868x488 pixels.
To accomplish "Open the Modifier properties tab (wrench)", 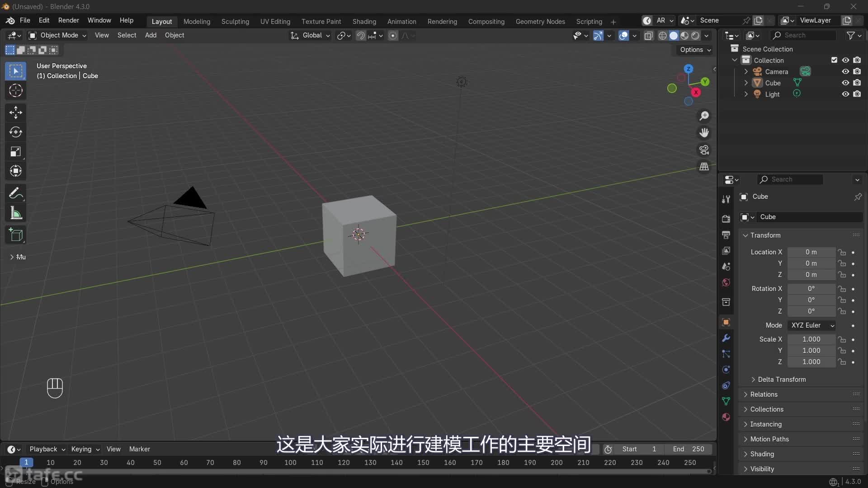I will tap(726, 338).
